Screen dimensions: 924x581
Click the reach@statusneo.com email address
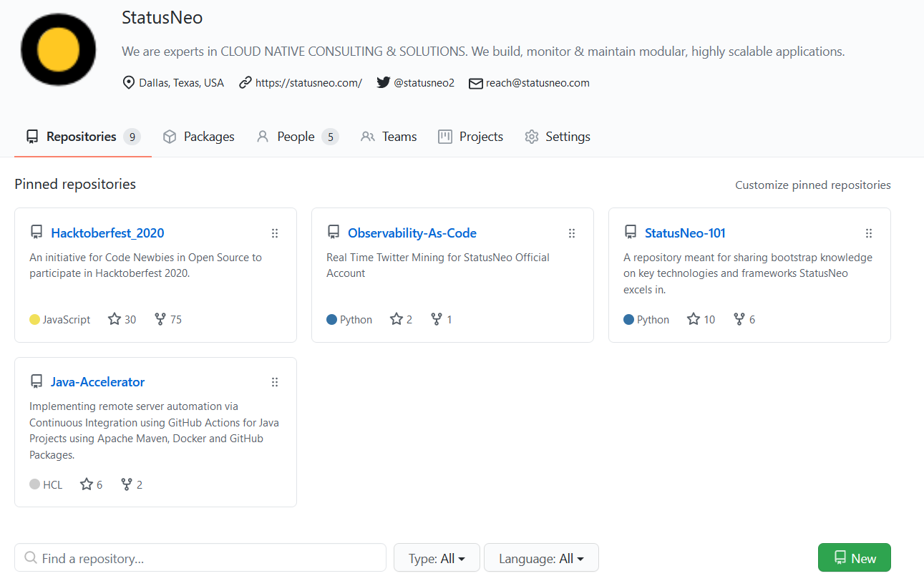[x=538, y=83]
